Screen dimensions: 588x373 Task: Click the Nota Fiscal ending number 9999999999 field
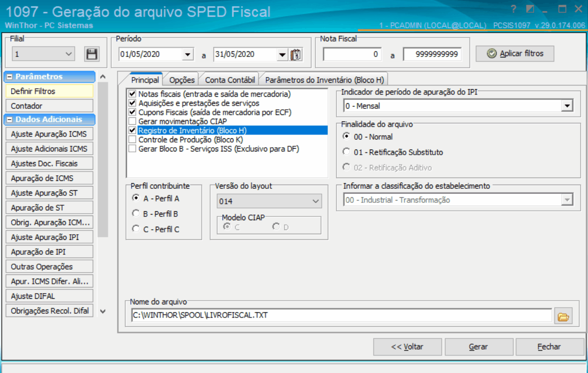click(x=432, y=55)
